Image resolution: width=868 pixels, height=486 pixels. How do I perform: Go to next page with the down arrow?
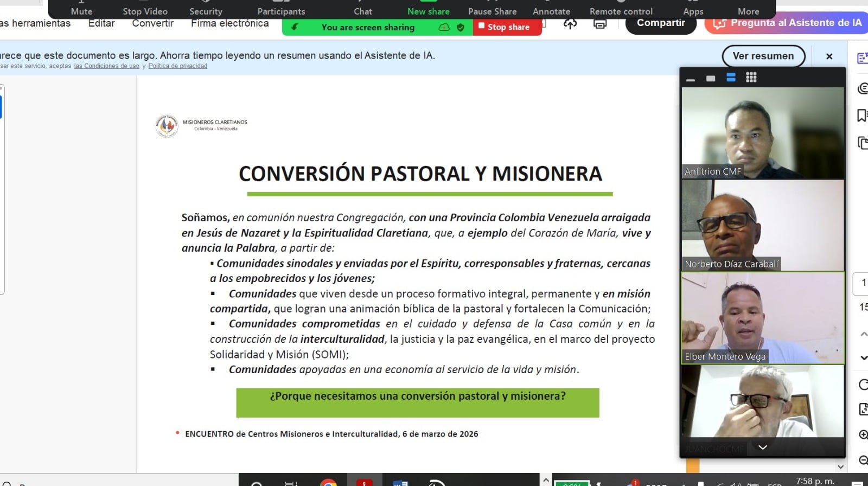[x=863, y=358]
